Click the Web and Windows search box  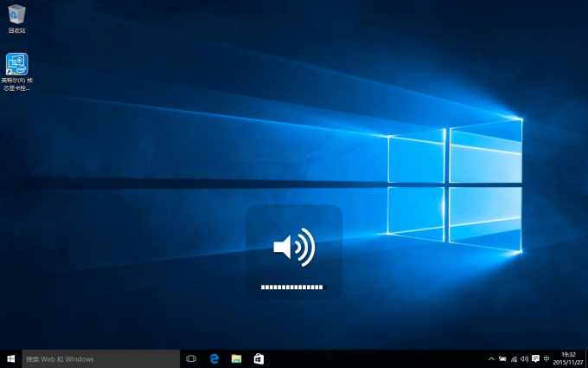point(101,359)
